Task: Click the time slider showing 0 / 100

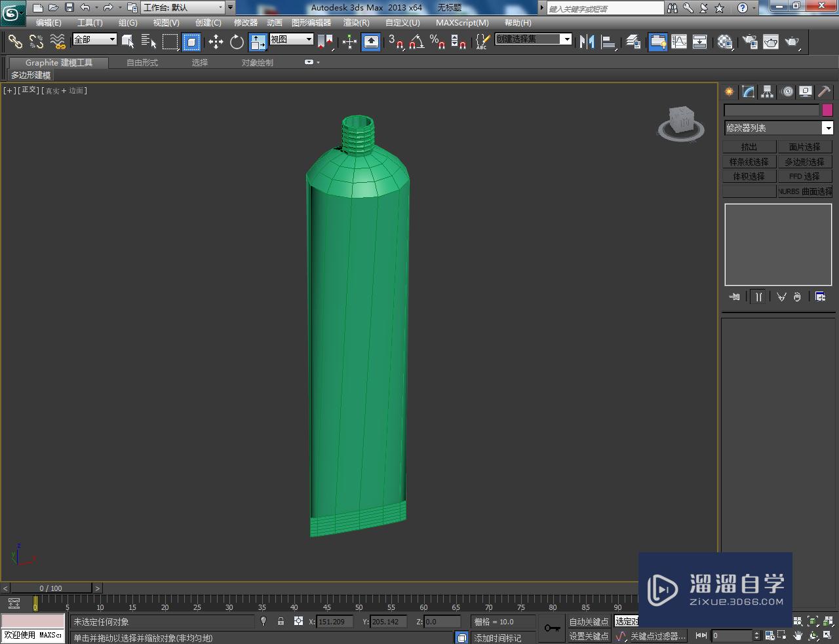Action: point(50,588)
